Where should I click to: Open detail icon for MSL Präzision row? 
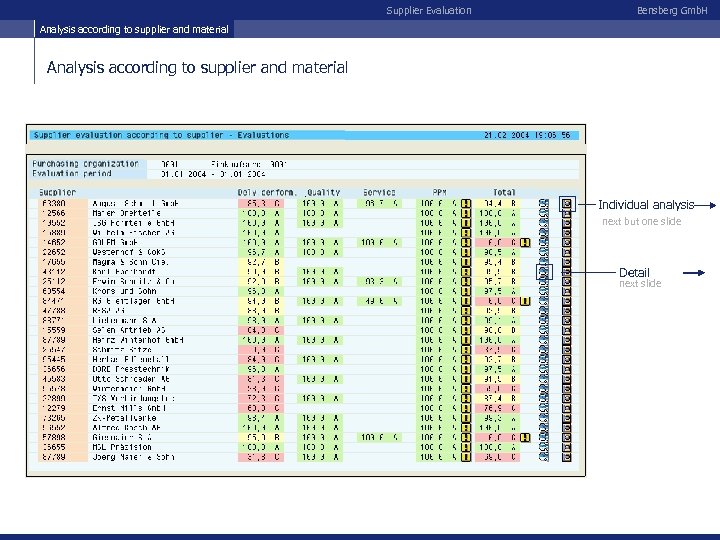(544, 447)
